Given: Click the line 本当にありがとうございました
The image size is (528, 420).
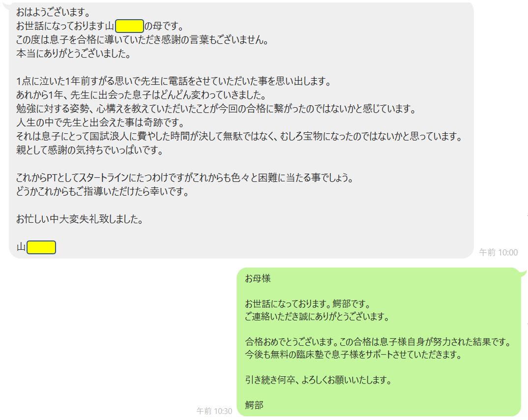Looking at the screenshot, I should (73, 54).
